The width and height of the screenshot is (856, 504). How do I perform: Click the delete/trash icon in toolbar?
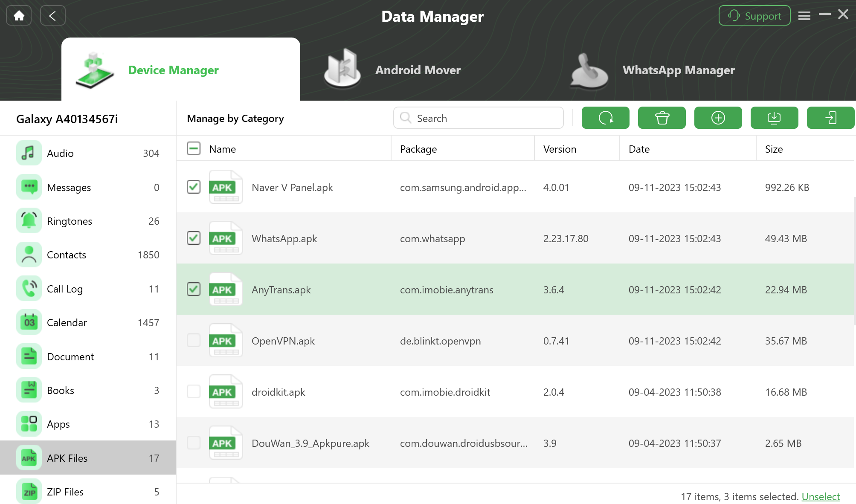[x=662, y=118]
